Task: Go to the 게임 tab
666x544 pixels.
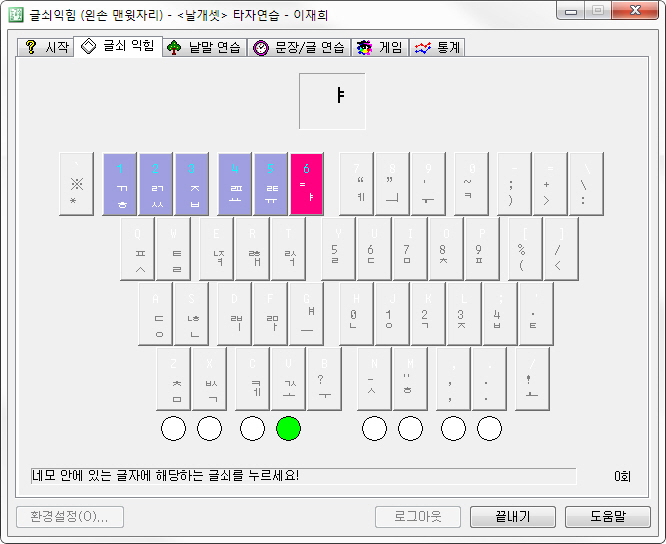Action: 379,47
